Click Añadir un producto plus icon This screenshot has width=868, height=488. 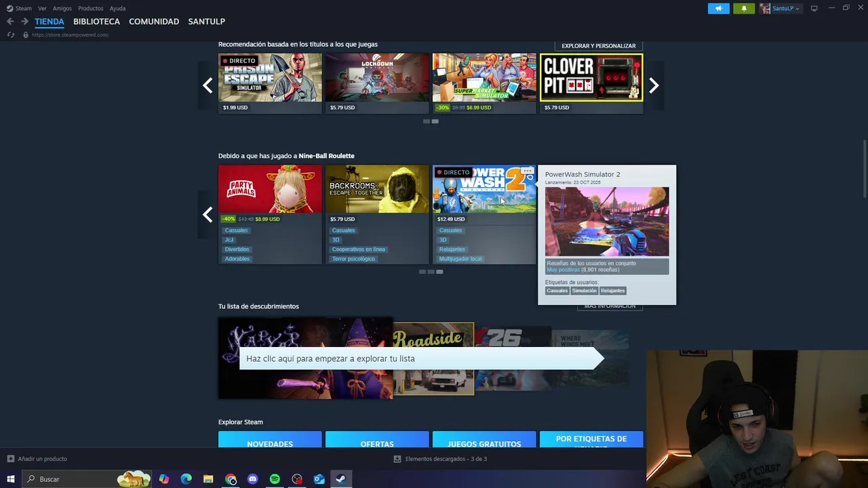coord(10,459)
